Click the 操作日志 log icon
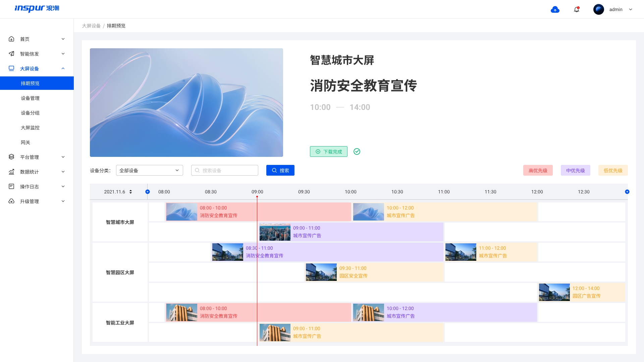 pyautogui.click(x=11, y=186)
